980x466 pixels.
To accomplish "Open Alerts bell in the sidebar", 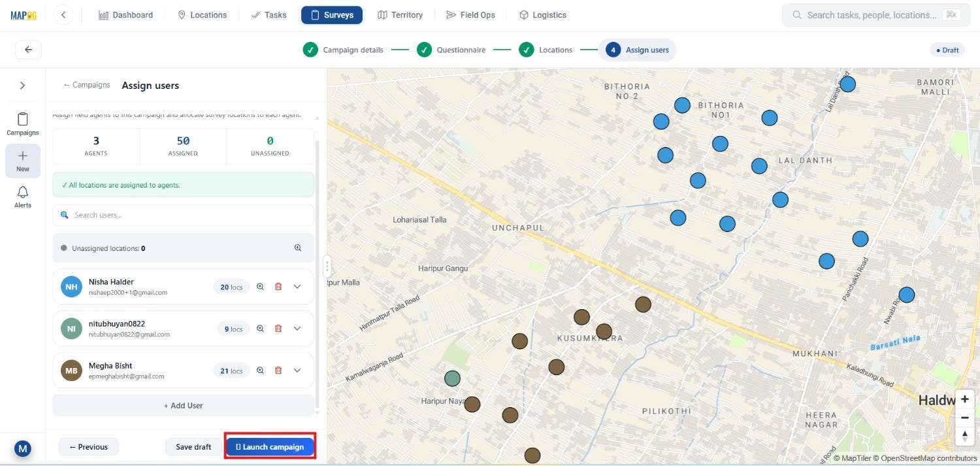I will [23, 197].
